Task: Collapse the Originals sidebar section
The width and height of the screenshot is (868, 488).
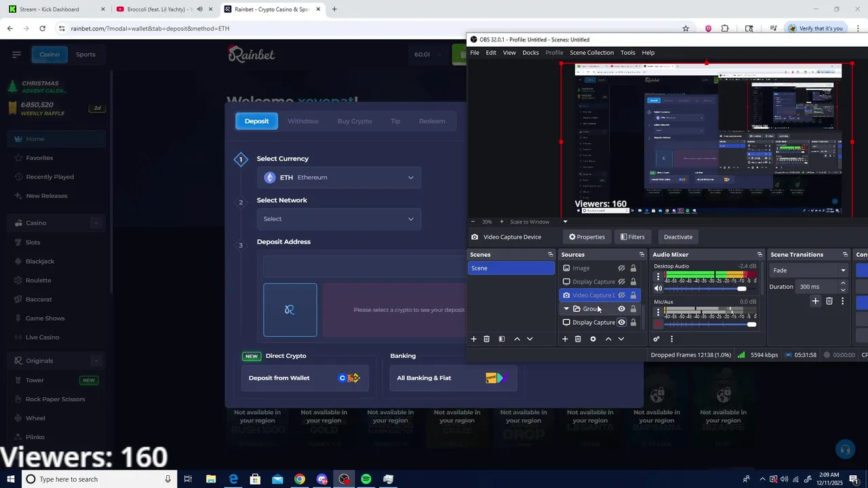Action: point(96,361)
